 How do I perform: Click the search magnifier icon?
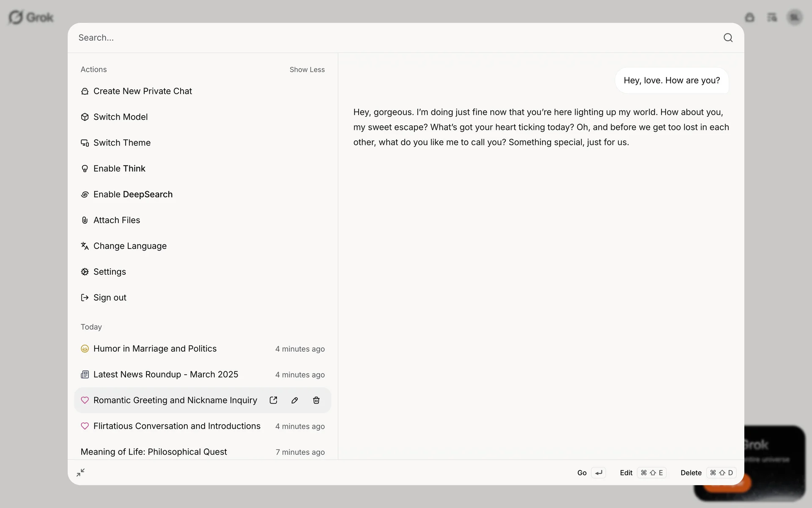[x=728, y=38]
